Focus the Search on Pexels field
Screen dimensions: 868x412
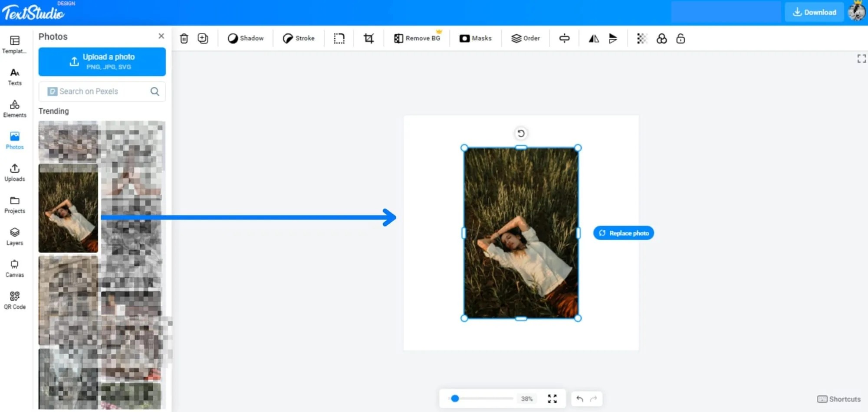pos(102,92)
